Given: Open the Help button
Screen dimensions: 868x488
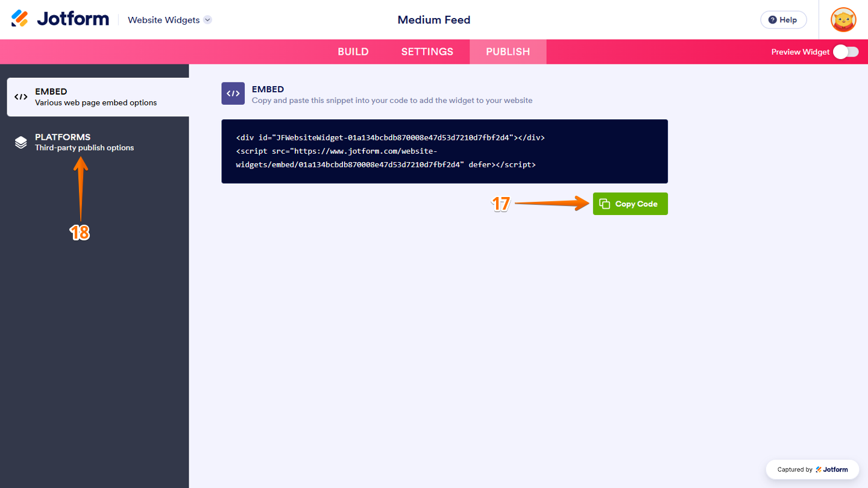Looking at the screenshot, I should pos(783,20).
